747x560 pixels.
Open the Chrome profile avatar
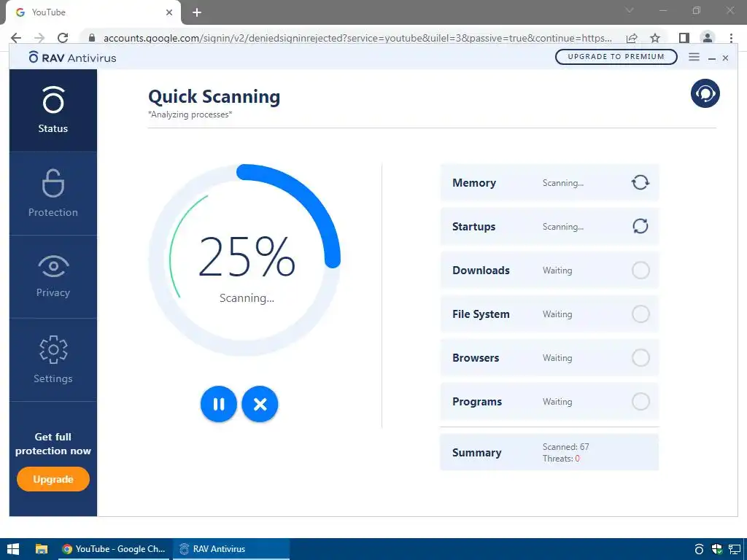pyautogui.click(x=708, y=38)
